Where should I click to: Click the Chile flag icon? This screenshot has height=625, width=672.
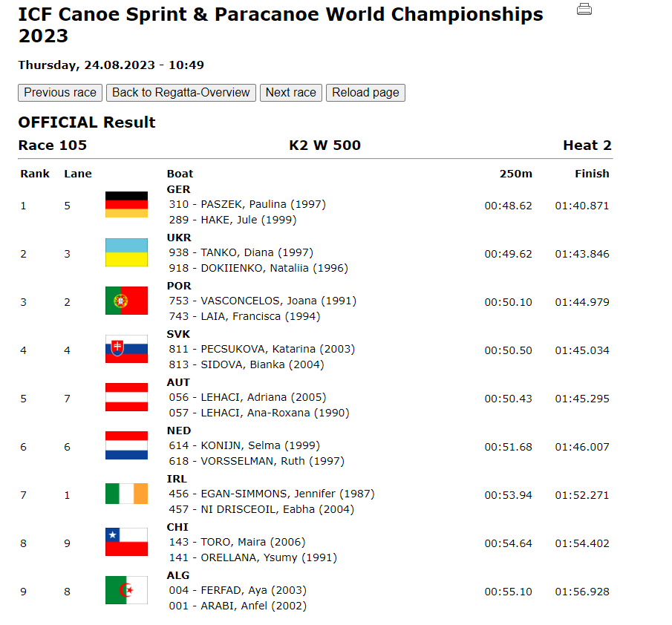click(x=126, y=542)
